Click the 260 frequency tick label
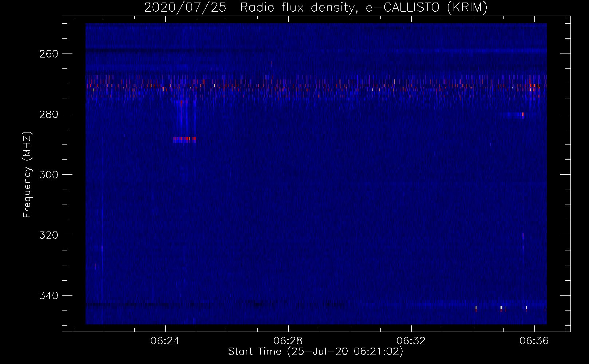 pos(48,54)
